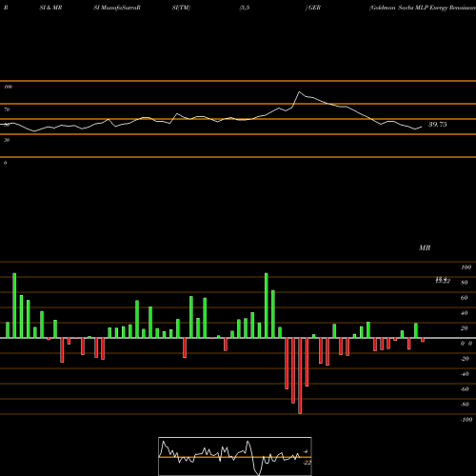Click the MR axis label -100
476x476 pixels.
tap(466, 420)
